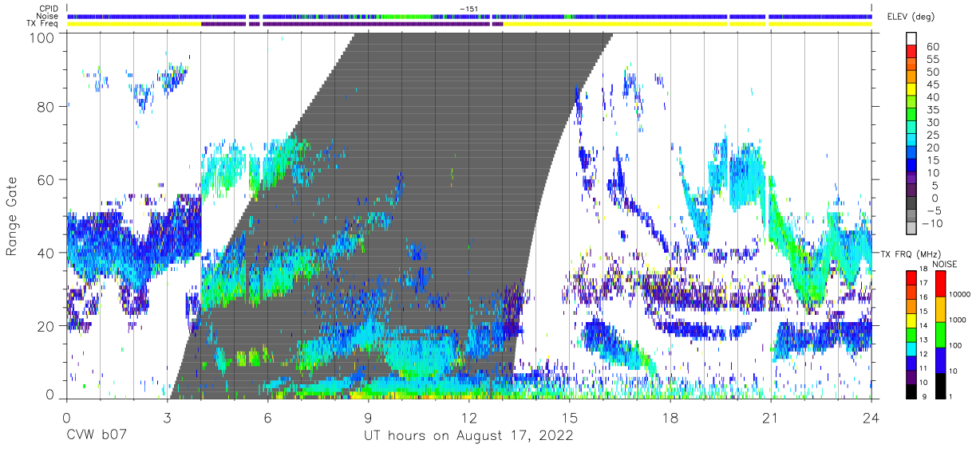This screenshot has height=452, width=980.
Task: Click hour tick label '3' on time axis
Action: (167, 417)
